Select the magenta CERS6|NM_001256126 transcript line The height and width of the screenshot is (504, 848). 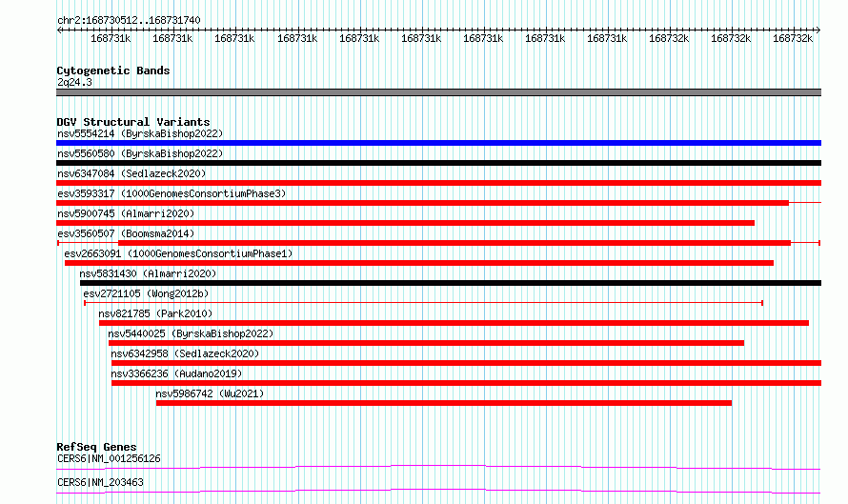pos(438,467)
